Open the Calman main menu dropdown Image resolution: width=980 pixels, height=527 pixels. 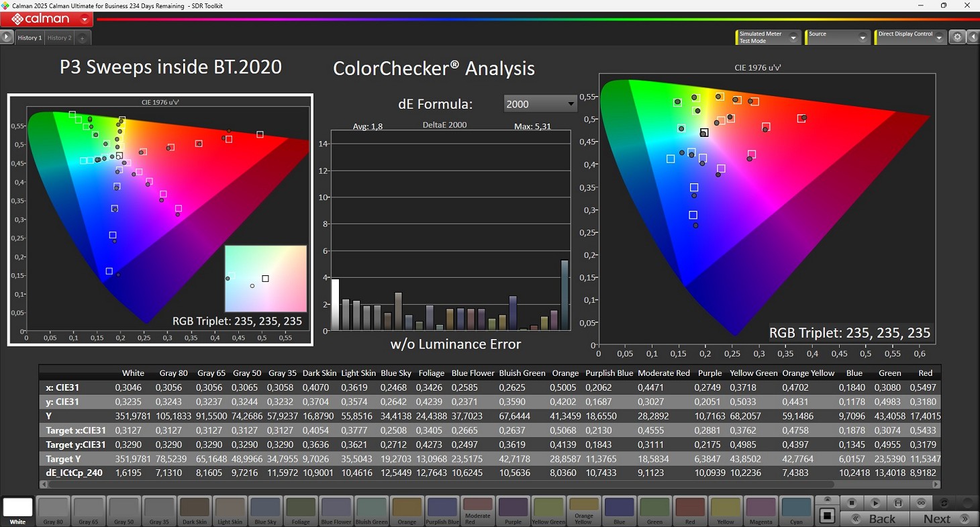[x=85, y=19]
